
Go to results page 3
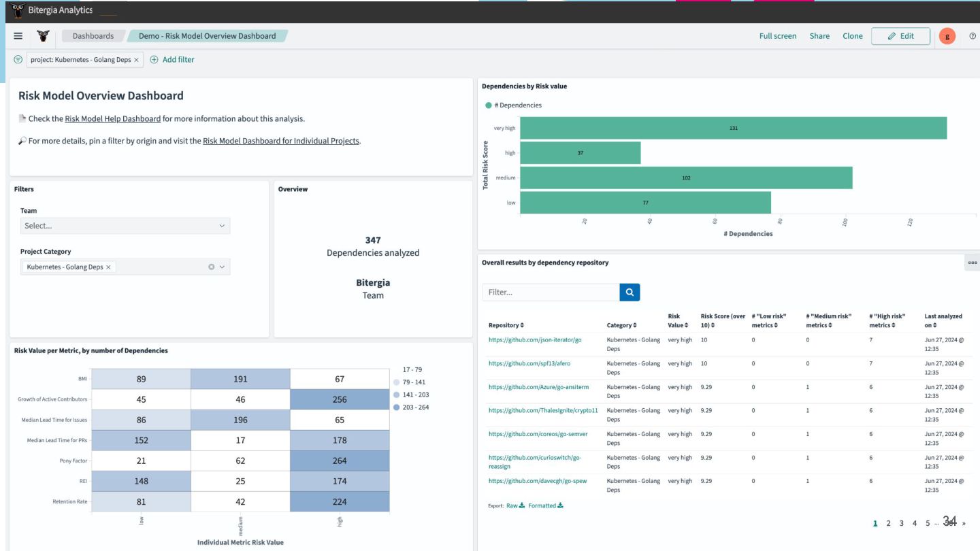coord(901,523)
